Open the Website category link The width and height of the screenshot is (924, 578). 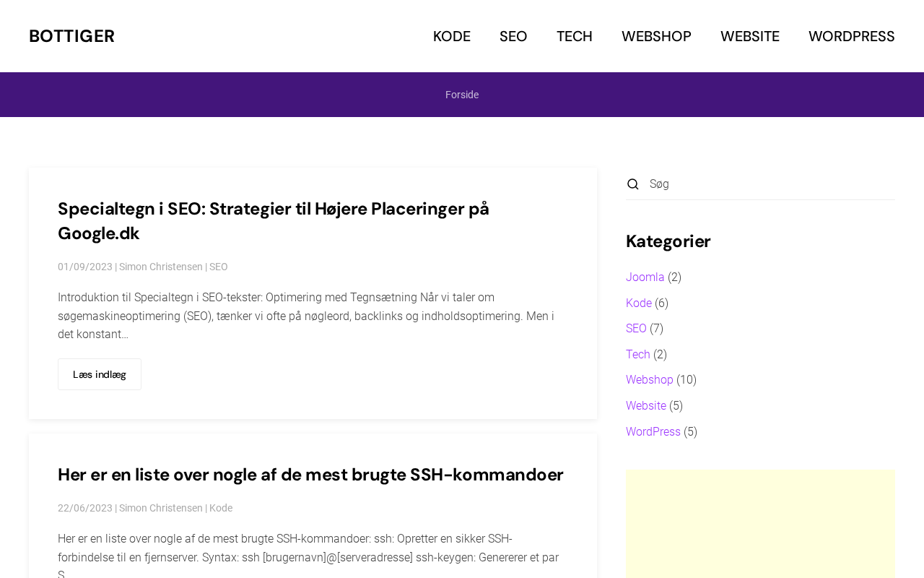click(646, 406)
